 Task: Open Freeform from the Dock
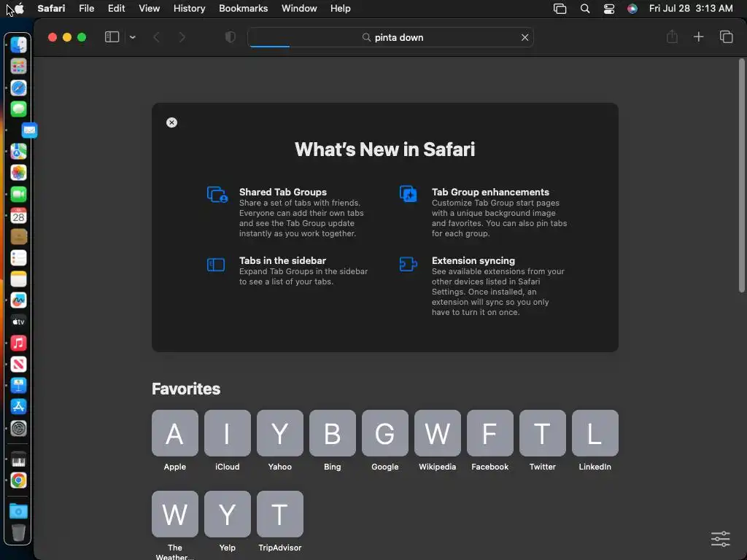point(18,300)
